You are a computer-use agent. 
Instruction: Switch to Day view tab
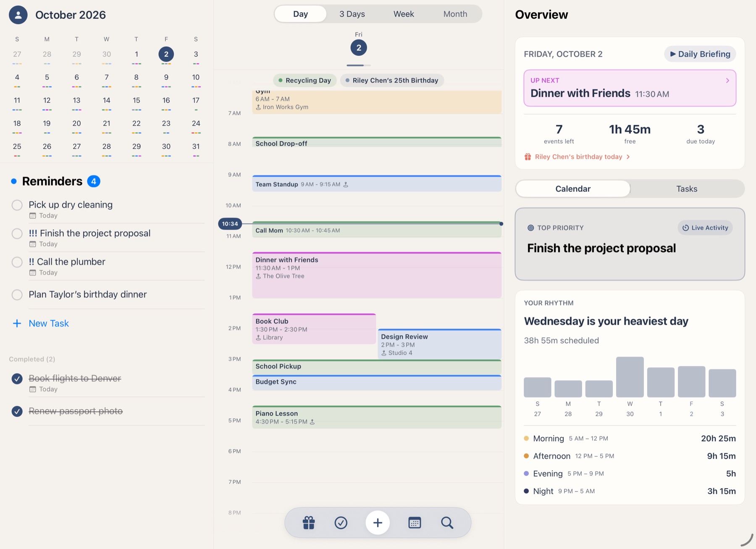[x=300, y=14]
